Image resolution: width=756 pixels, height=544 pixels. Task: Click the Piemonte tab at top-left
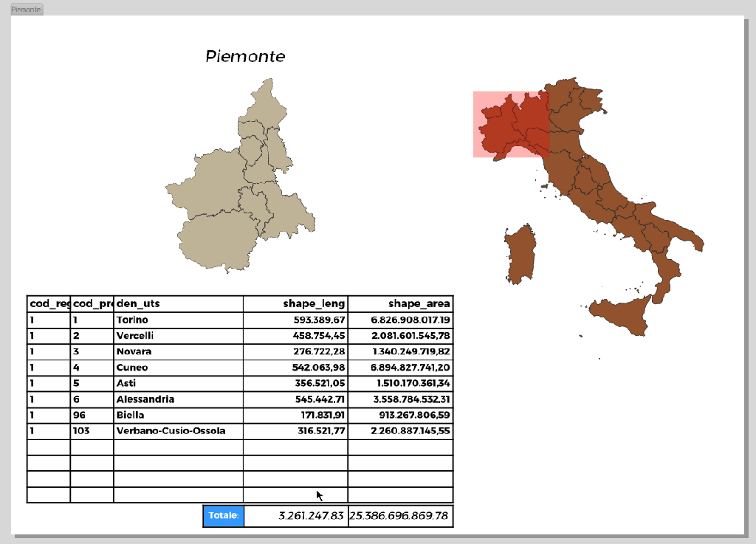click(27, 9)
